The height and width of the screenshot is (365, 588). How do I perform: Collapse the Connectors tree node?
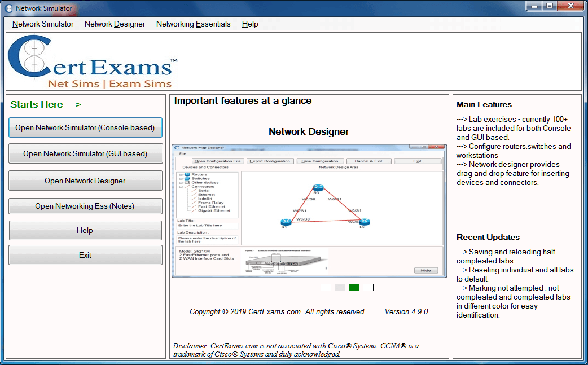pyautogui.click(x=181, y=186)
